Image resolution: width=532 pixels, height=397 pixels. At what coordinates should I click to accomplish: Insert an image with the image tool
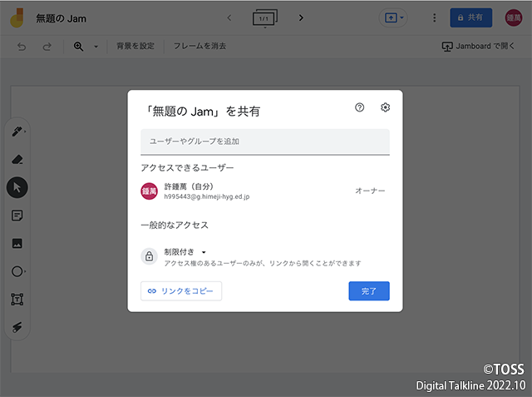[17, 243]
